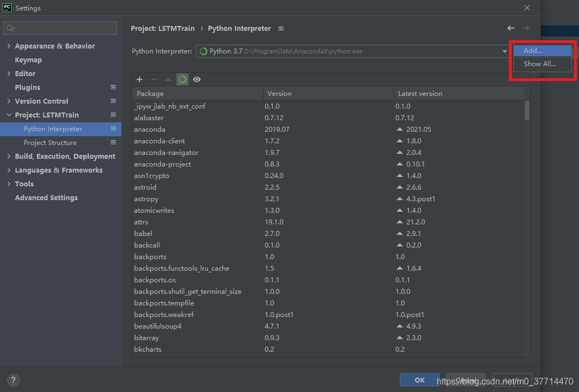
Task: Expand the Appearance & Behavior section
Action: [x=9, y=46]
